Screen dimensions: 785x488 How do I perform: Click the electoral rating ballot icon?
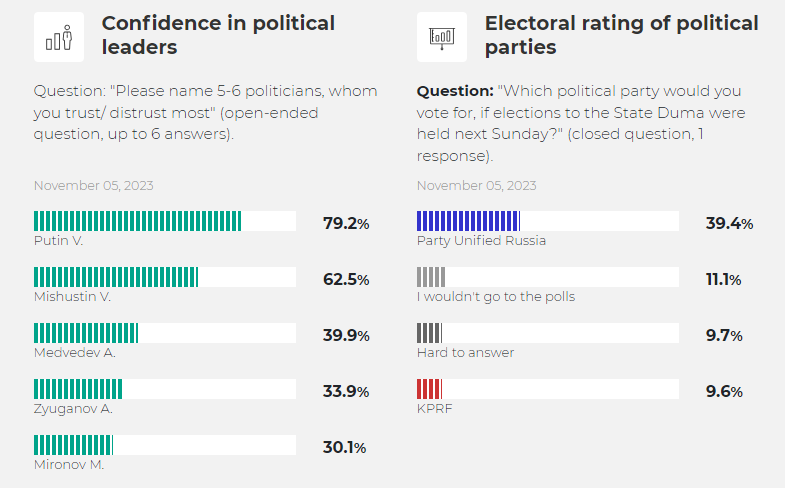point(441,38)
